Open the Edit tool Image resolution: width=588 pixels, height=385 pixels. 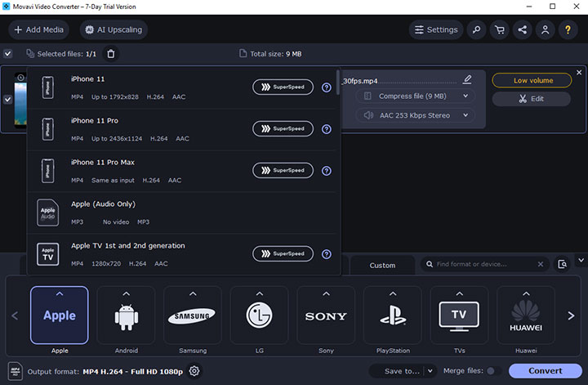pos(532,99)
